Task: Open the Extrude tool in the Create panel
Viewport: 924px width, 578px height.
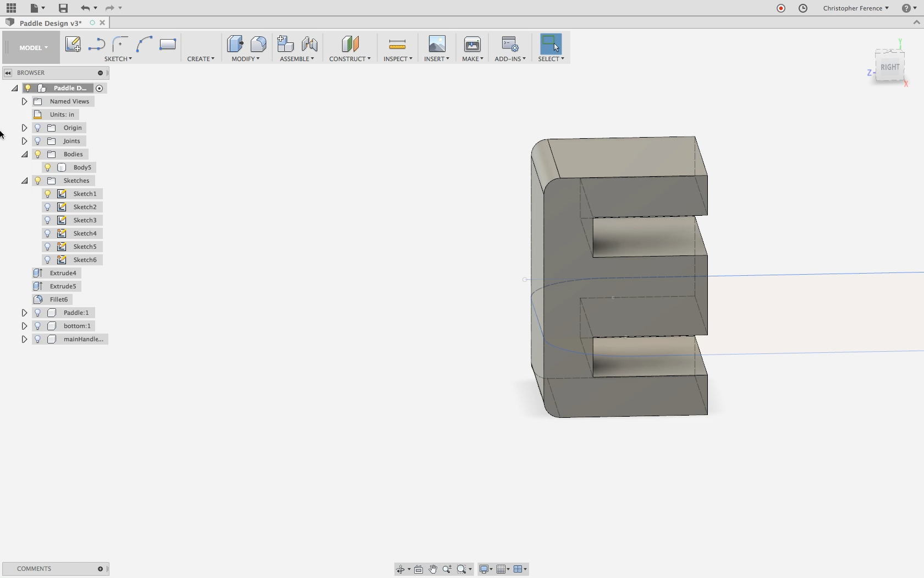Action: (x=201, y=58)
